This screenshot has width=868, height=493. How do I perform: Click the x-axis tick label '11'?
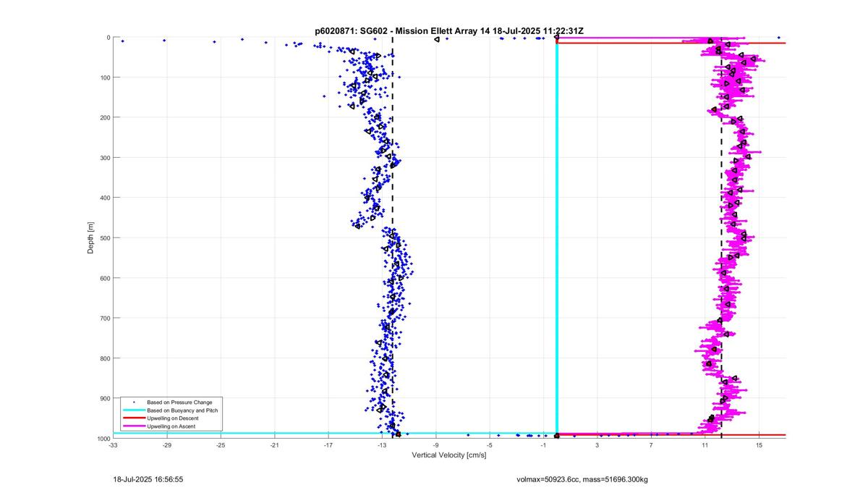(x=705, y=446)
